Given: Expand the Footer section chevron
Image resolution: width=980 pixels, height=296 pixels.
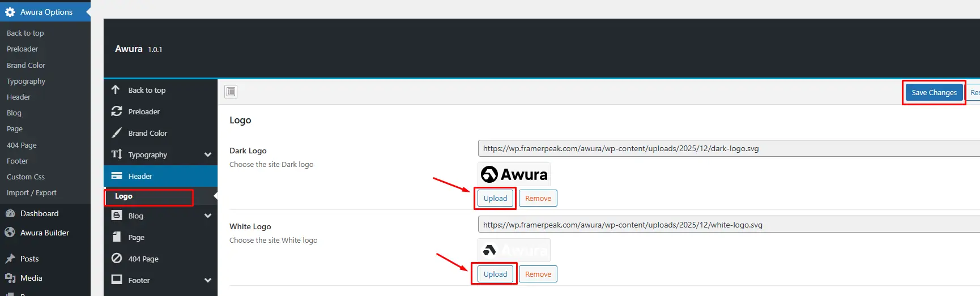Looking at the screenshot, I should [208, 280].
